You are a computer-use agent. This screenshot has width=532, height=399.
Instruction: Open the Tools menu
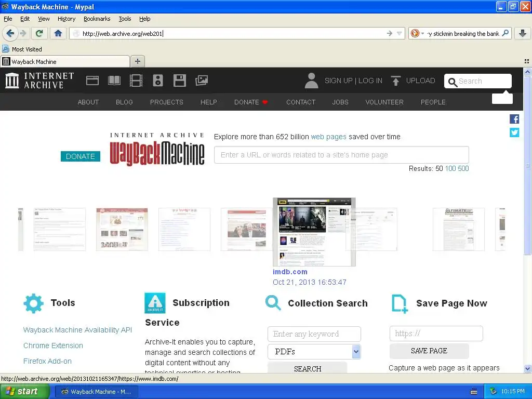[125, 19]
